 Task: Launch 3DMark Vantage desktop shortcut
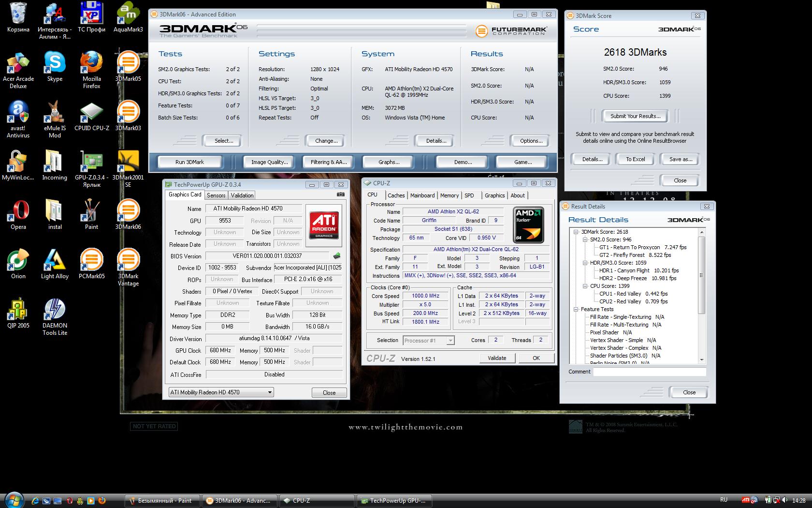coord(128,268)
